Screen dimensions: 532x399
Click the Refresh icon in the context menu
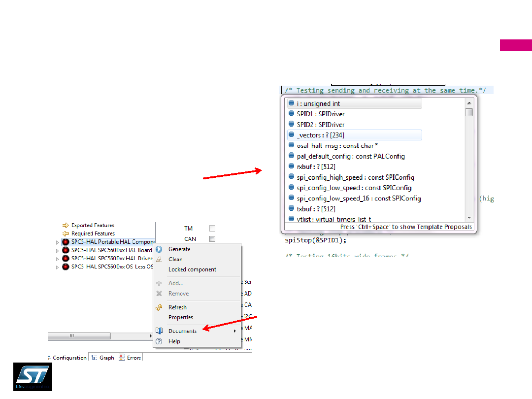click(159, 307)
